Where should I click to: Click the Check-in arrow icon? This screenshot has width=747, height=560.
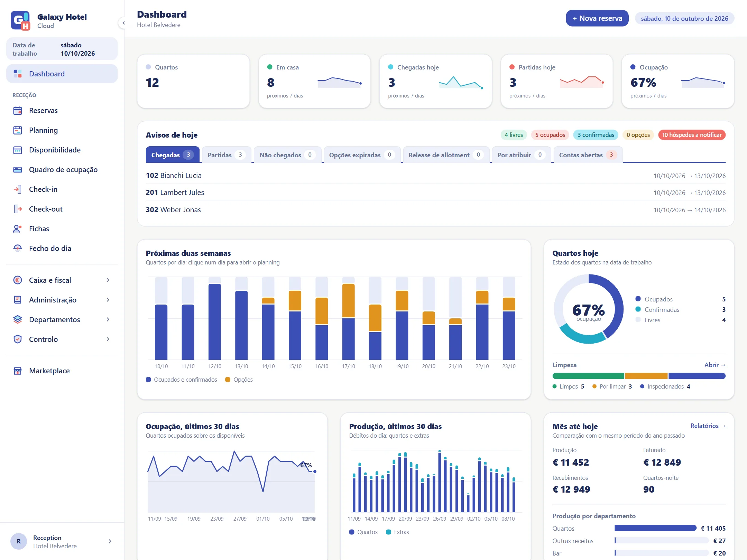[x=18, y=189]
